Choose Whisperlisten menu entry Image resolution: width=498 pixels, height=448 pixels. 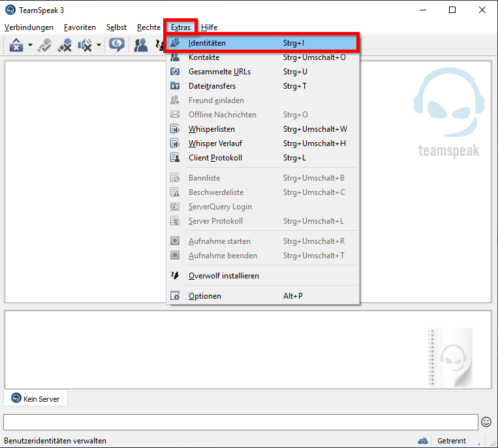[263, 129]
